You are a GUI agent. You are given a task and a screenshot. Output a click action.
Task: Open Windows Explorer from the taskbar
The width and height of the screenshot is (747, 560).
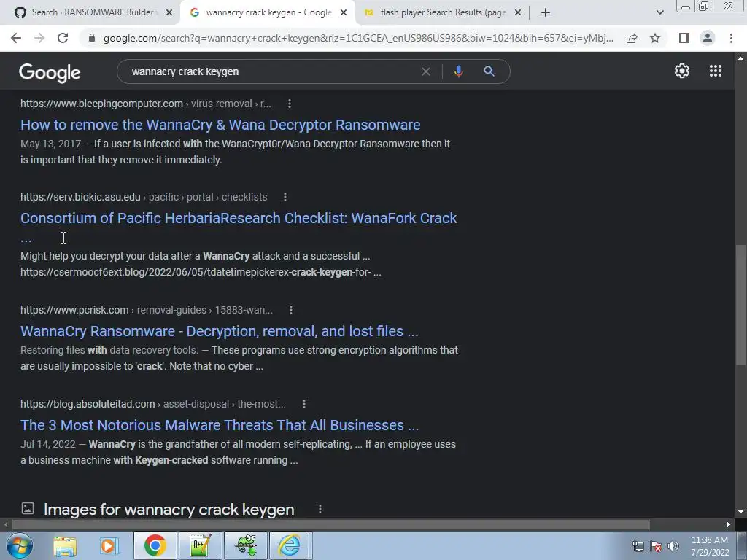coord(64,545)
